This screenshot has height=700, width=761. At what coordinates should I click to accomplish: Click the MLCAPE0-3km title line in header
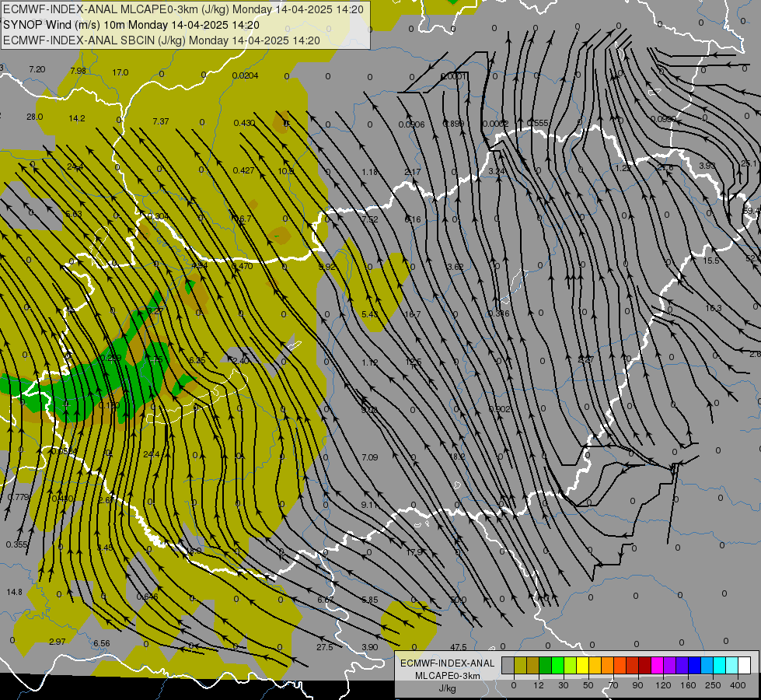click(x=183, y=9)
